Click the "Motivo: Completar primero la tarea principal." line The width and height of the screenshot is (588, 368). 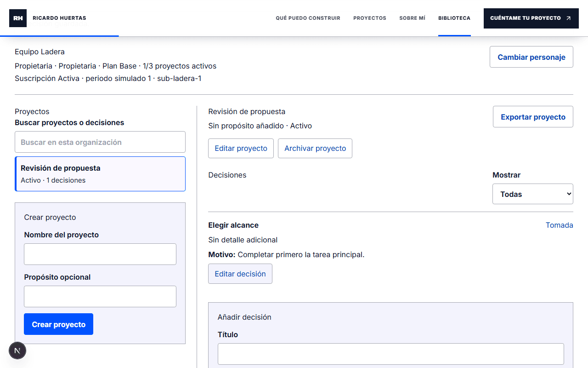(x=286, y=255)
